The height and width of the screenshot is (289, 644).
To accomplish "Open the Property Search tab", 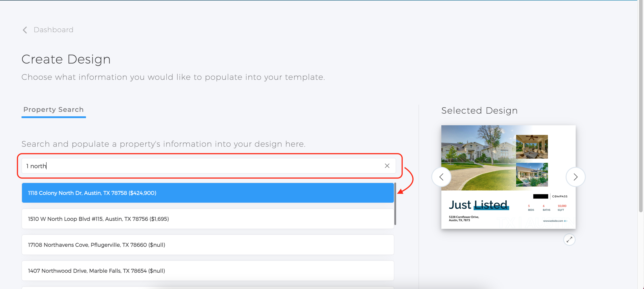I will (54, 110).
